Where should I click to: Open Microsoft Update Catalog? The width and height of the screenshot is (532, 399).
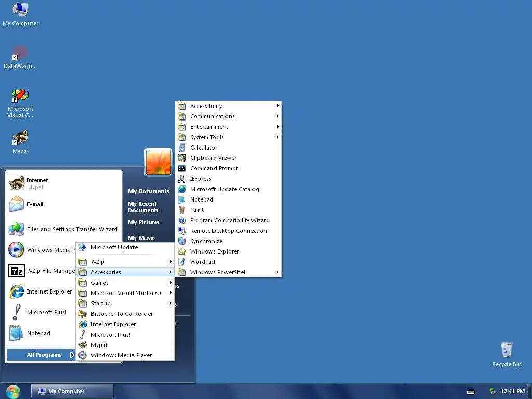point(228,189)
